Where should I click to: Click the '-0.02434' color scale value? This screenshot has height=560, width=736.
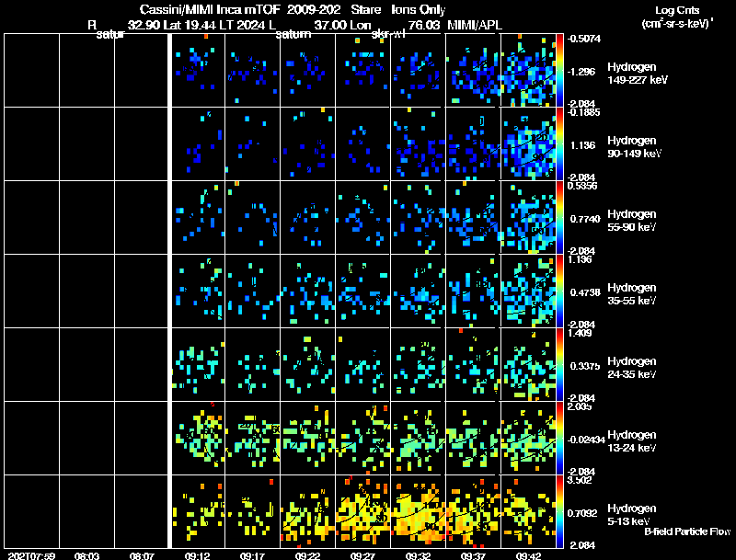pyautogui.click(x=585, y=440)
